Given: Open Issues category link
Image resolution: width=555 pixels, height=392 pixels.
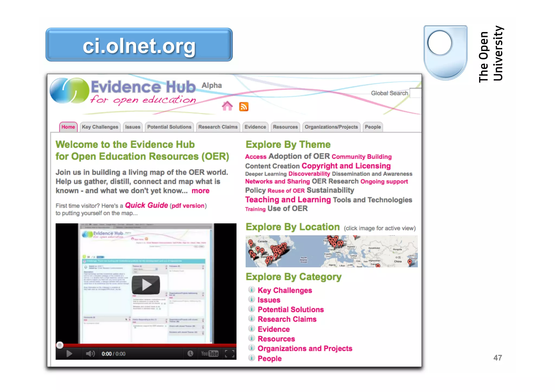Looking at the screenshot, I should (269, 300).
